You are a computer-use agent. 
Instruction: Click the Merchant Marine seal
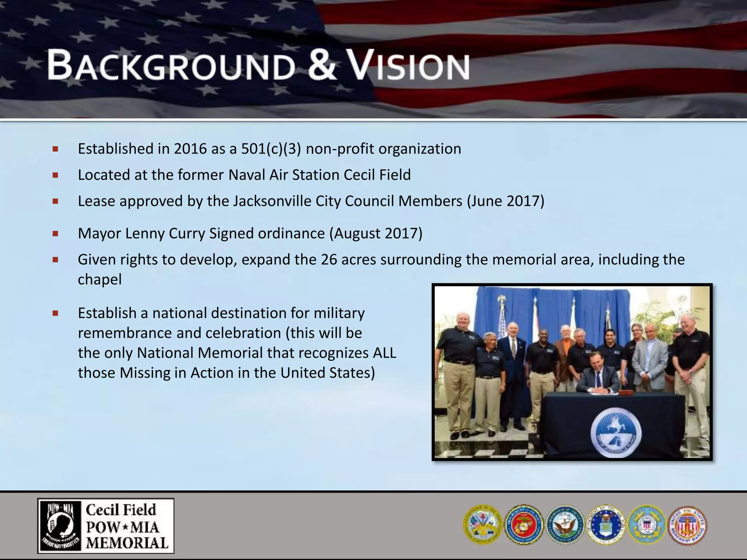688,525
